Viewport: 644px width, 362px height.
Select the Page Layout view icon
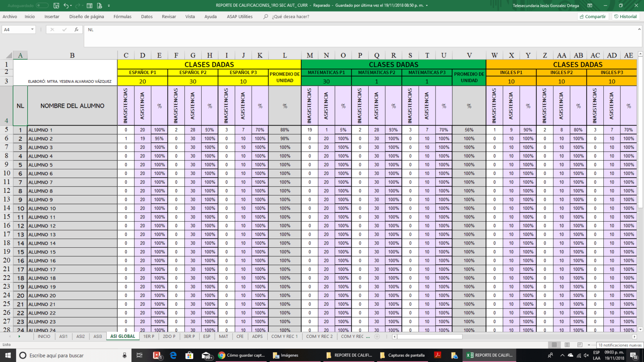[567, 345]
